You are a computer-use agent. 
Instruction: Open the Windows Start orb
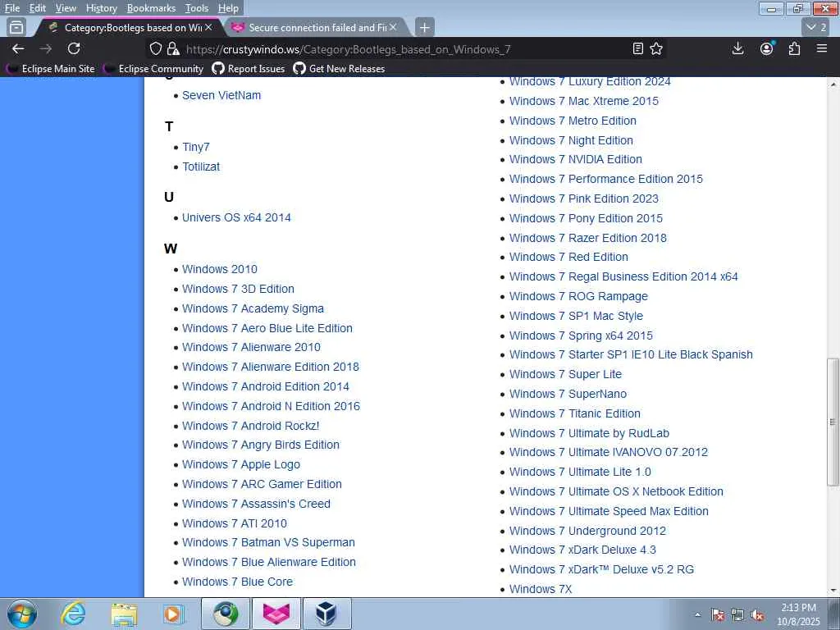[22, 614]
